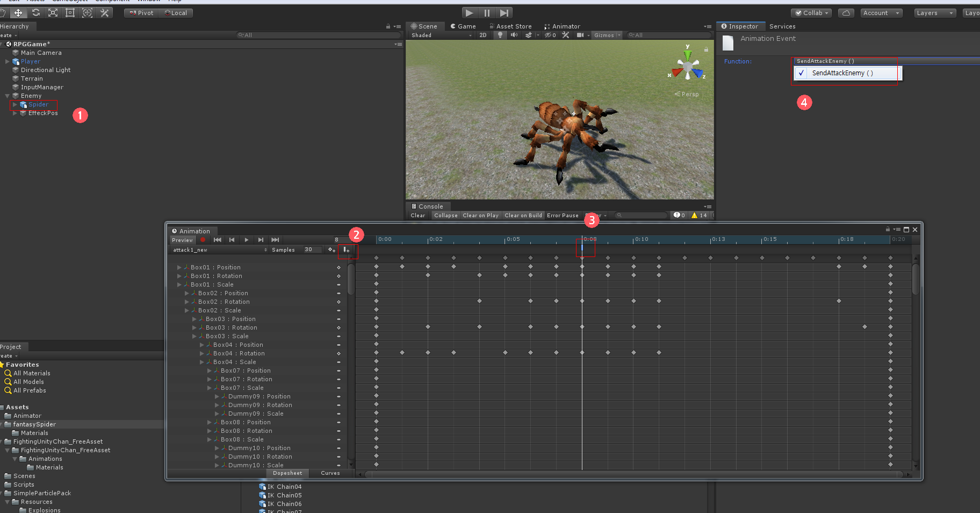Click the Add Keyframe button
Screen dimensions: 980x513
(x=332, y=250)
